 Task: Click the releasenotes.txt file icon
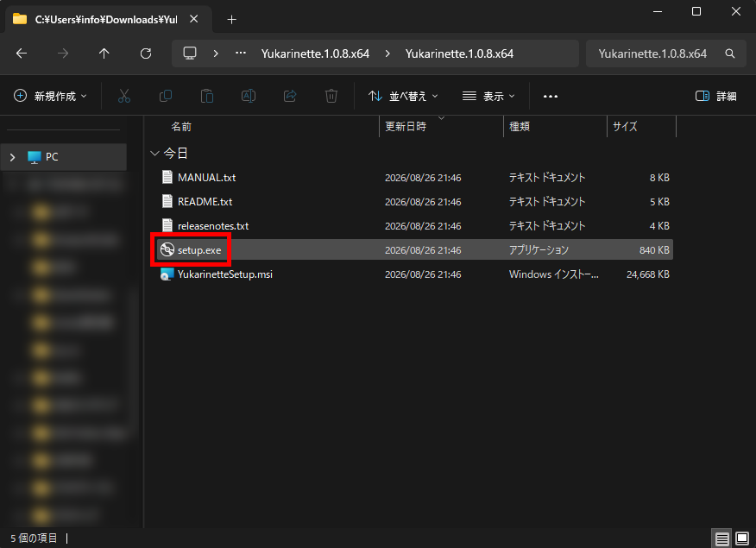167,225
